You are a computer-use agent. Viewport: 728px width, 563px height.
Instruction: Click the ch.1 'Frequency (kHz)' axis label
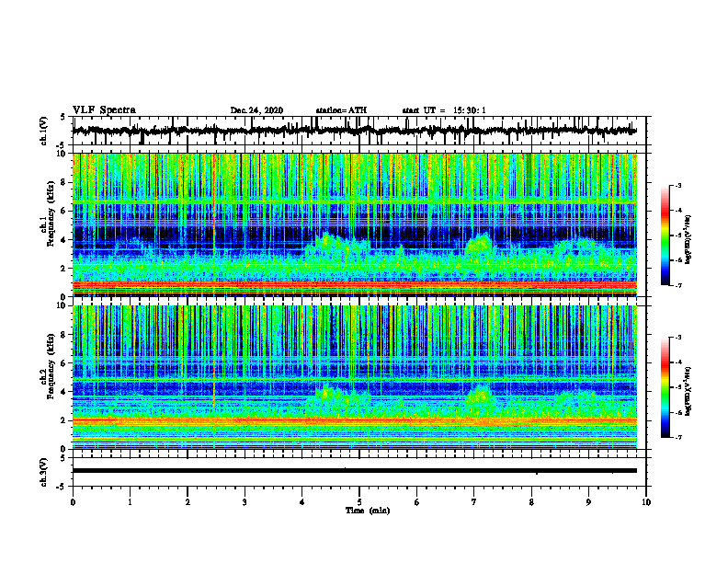point(51,213)
